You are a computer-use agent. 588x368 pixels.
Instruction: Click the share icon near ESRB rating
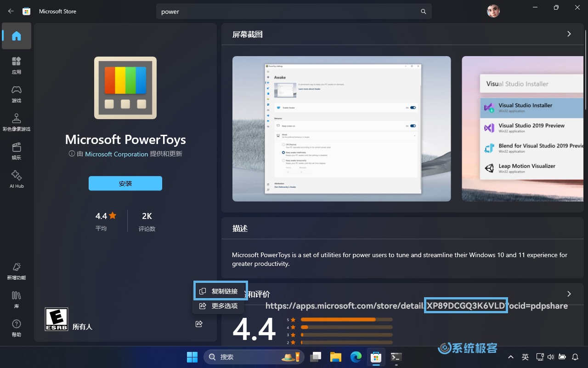point(199,324)
